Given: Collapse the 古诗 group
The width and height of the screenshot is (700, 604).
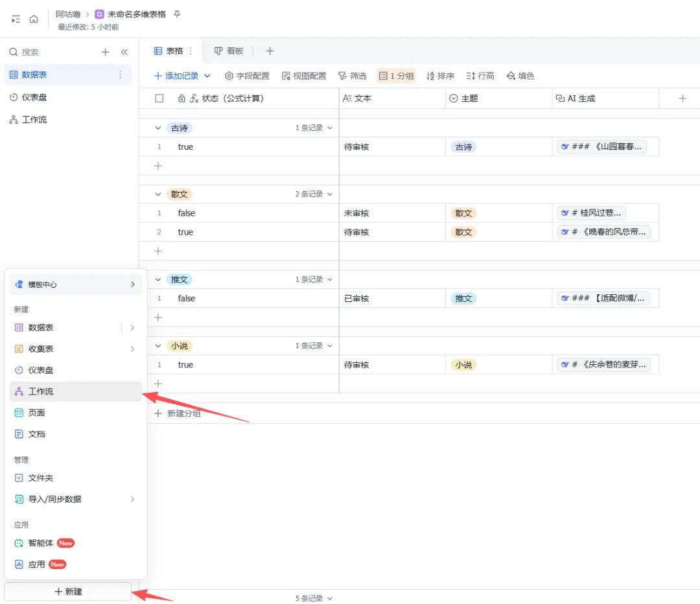Looking at the screenshot, I should click(x=157, y=128).
